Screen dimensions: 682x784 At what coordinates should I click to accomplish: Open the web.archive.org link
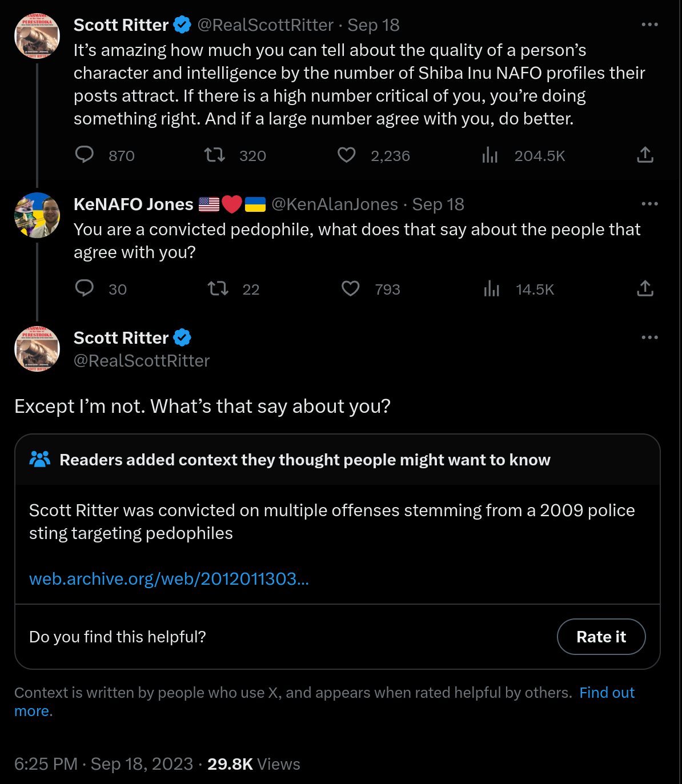pyautogui.click(x=169, y=579)
